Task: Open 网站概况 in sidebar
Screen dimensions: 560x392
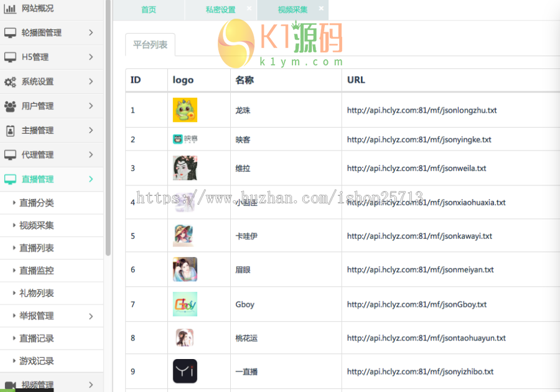Action: tap(52, 8)
